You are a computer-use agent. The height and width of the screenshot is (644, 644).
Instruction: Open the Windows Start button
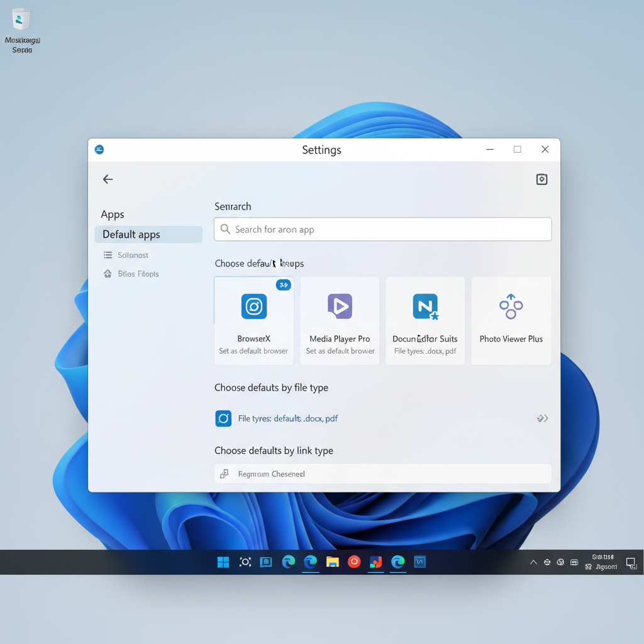[x=223, y=562]
